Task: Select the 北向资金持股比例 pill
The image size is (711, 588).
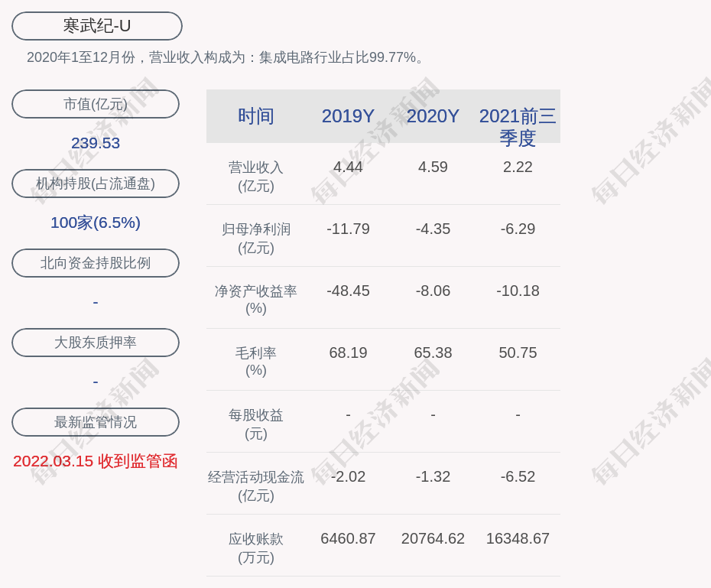Action: click(x=96, y=263)
